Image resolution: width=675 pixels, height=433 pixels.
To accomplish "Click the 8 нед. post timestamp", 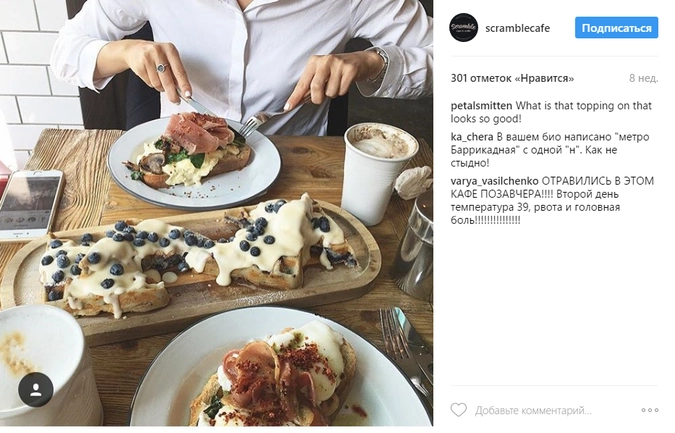I will 644,78.
